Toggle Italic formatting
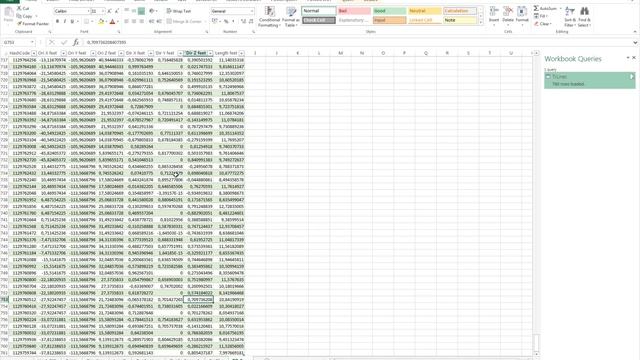640x360 pixels. pos(64,22)
